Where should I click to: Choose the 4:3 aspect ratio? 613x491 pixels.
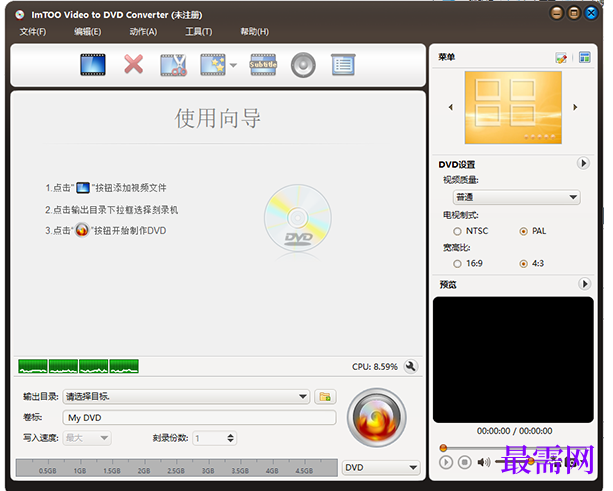tap(523, 264)
